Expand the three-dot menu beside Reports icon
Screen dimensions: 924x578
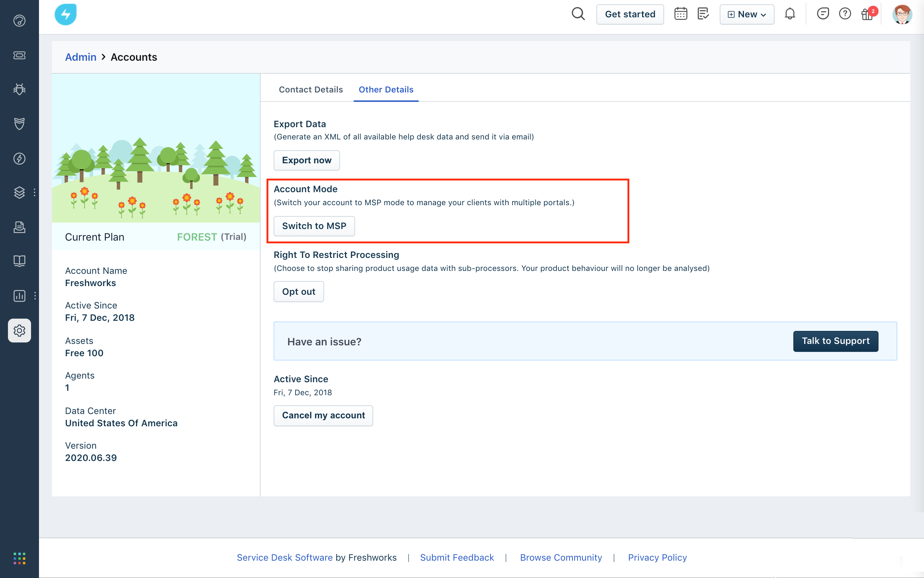(35, 296)
